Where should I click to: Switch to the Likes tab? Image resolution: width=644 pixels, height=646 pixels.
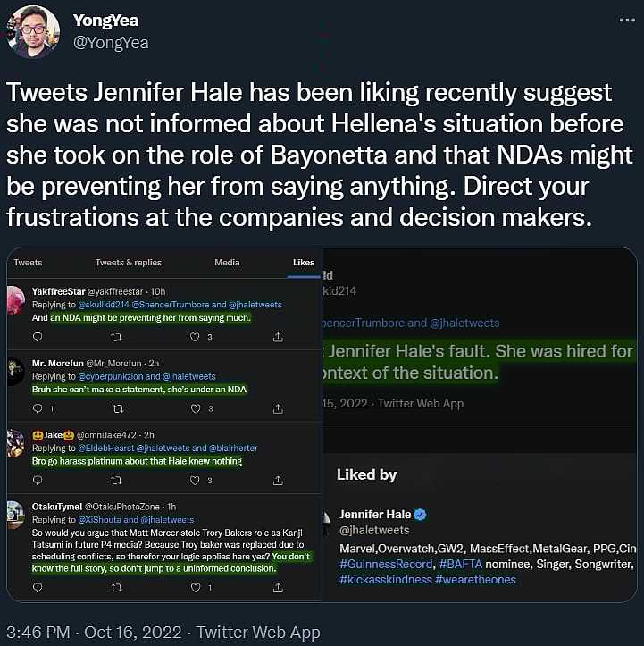(304, 263)
